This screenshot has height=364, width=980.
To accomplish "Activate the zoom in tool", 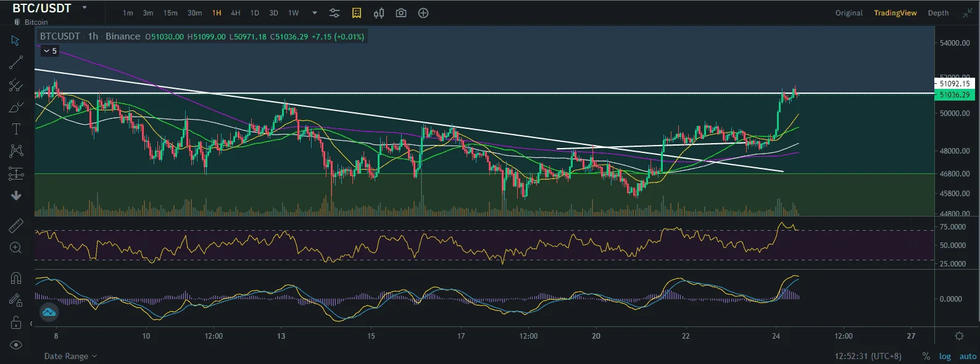I will point(16,247).
